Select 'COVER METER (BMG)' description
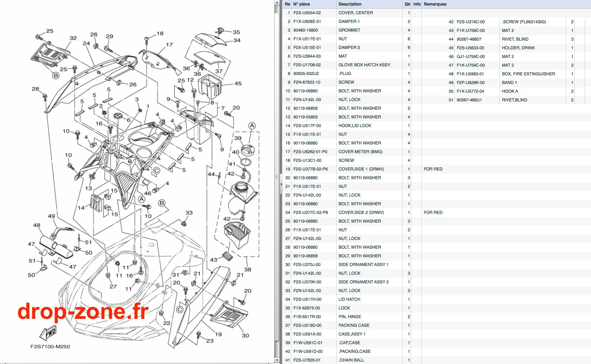This screenshot has height=364, width=591. [x=361, y=152]
